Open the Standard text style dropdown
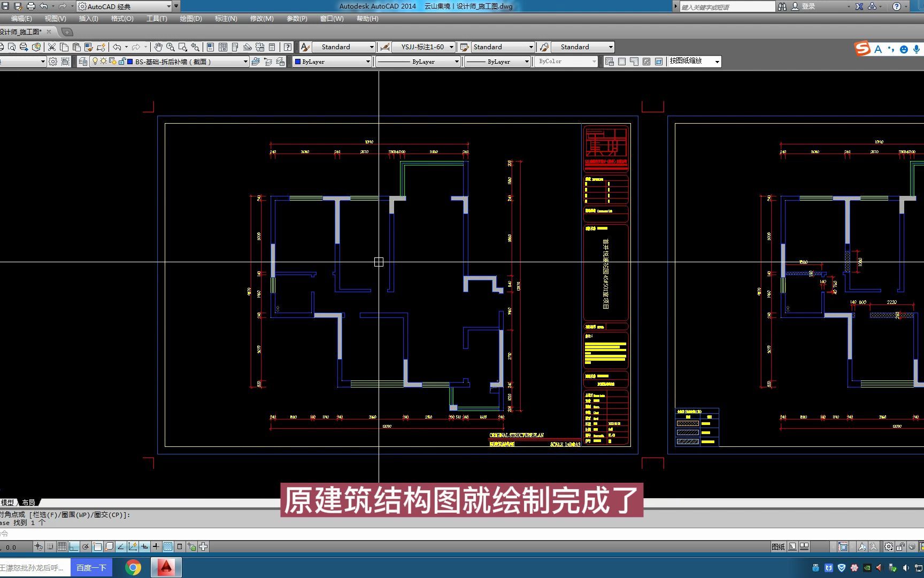The height and width of the screenshot is (578, 924). click(x=344, y=47)
